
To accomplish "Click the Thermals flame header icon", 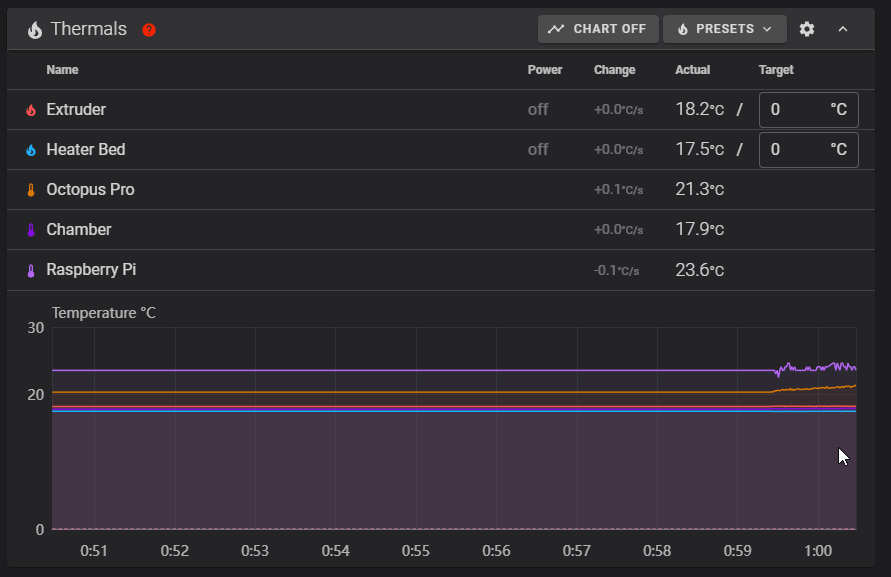I will pos(34,30).
